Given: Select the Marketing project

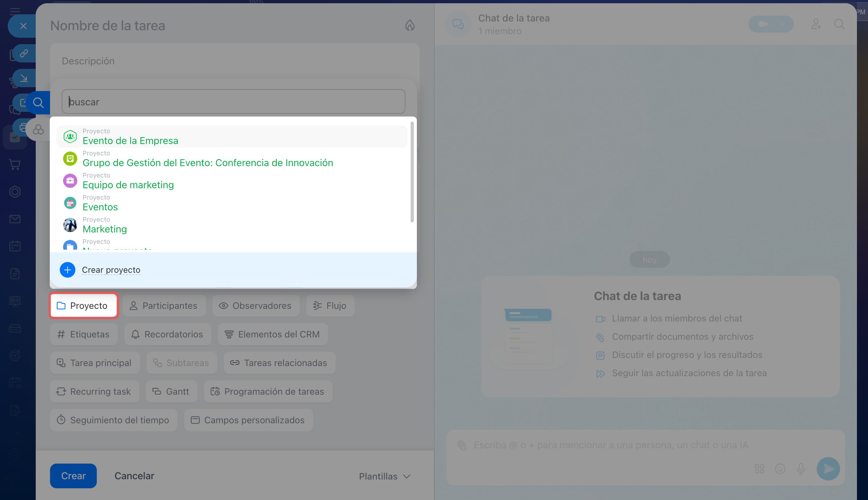Looking at the screenshot, I should pos(232,225).
